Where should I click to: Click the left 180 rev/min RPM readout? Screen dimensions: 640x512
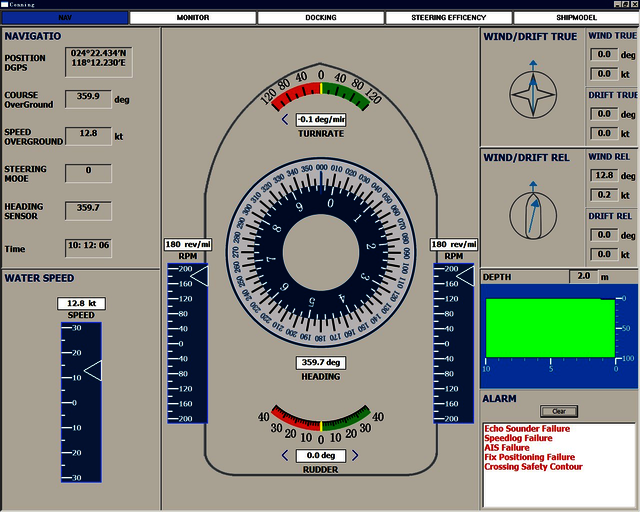tap(188, 245)
